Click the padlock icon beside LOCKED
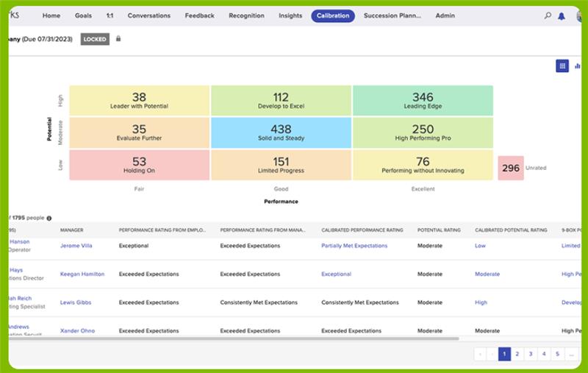Viewport: 588px width, 373px height. [118, 39]
